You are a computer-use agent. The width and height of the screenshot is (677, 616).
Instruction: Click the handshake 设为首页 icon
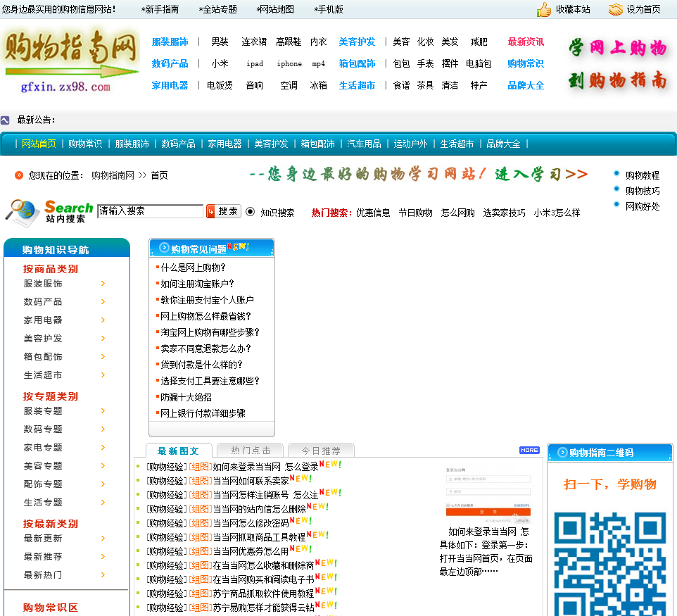tap(616, 9)
